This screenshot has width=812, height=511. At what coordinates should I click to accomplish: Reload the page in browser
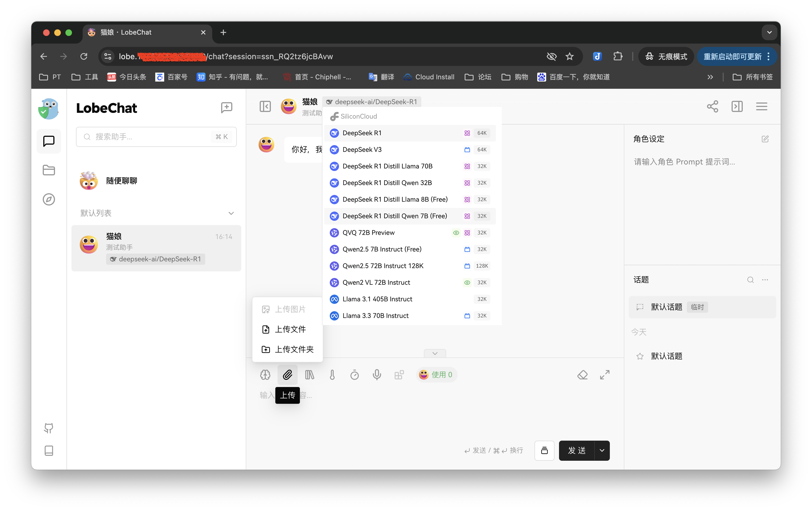pos(84,56)
